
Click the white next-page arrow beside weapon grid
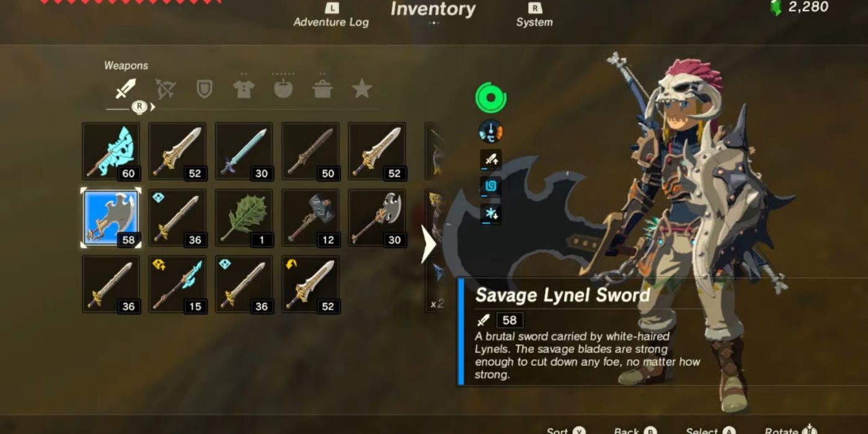click(428, 244)
